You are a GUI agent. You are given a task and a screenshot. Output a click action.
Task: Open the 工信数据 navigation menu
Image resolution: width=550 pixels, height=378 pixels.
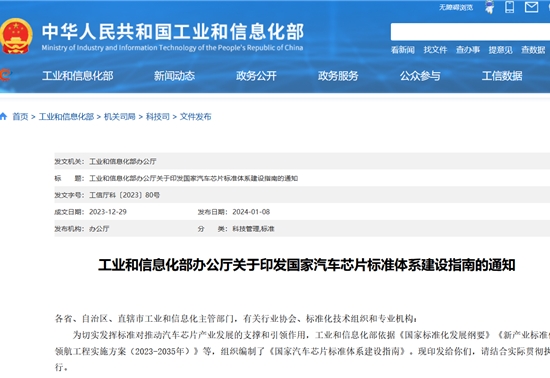point(502,76)
